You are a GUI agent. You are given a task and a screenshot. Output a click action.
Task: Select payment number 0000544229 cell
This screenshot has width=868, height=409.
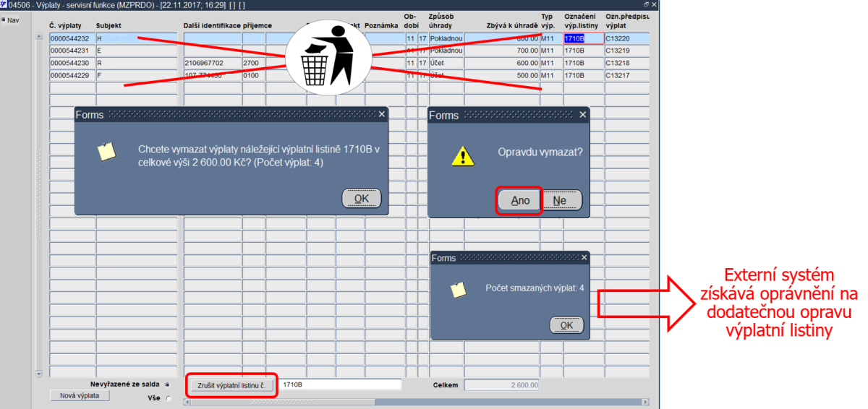coord(72,75)
